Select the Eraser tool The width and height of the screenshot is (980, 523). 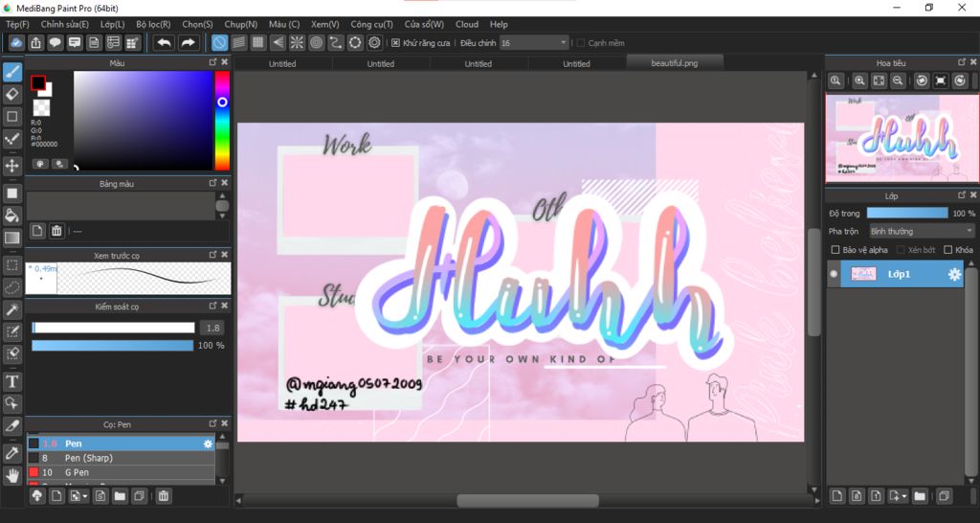click(11, 95)
